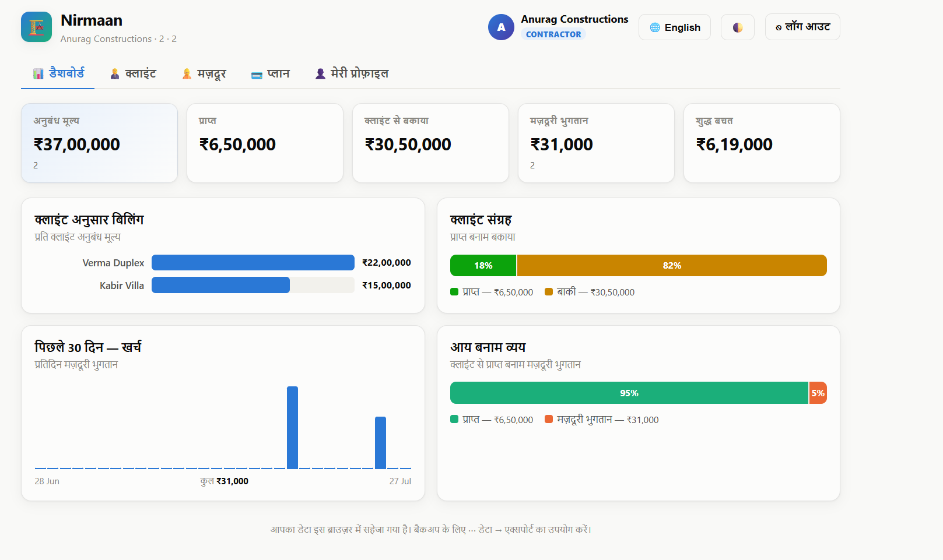This screenshot has width=943, height=560.
Task: Click the tallest bar in expense chart
Action: [292, 427]
